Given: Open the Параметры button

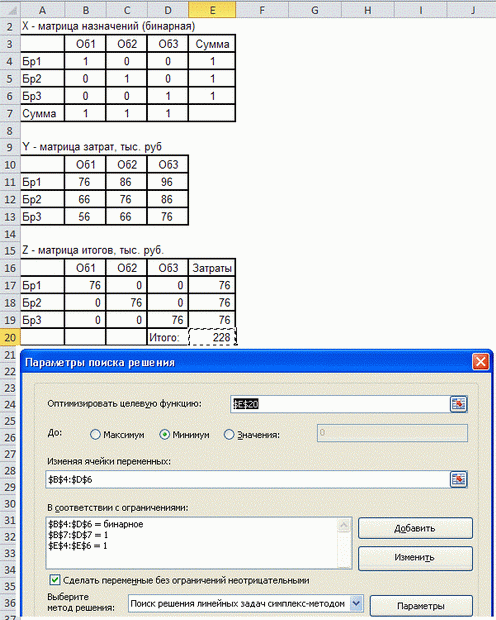Looking at the screenshot, I should pyautogui.click(x=421, y=606).
